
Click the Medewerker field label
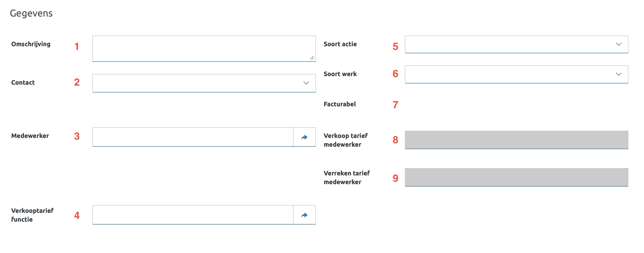(x=30, y=136)
